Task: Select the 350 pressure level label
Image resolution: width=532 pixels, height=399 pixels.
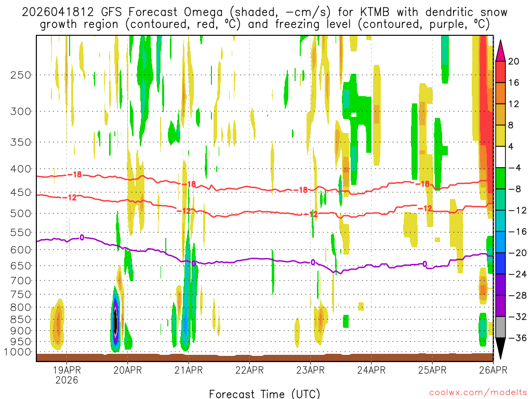Action: [21, 142]
